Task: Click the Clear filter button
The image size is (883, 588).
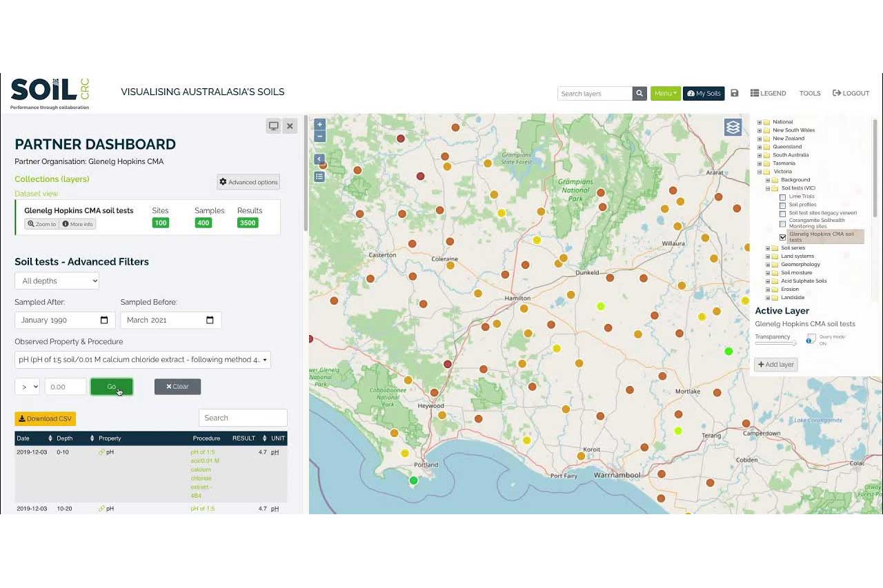Action: coord(177,387)
